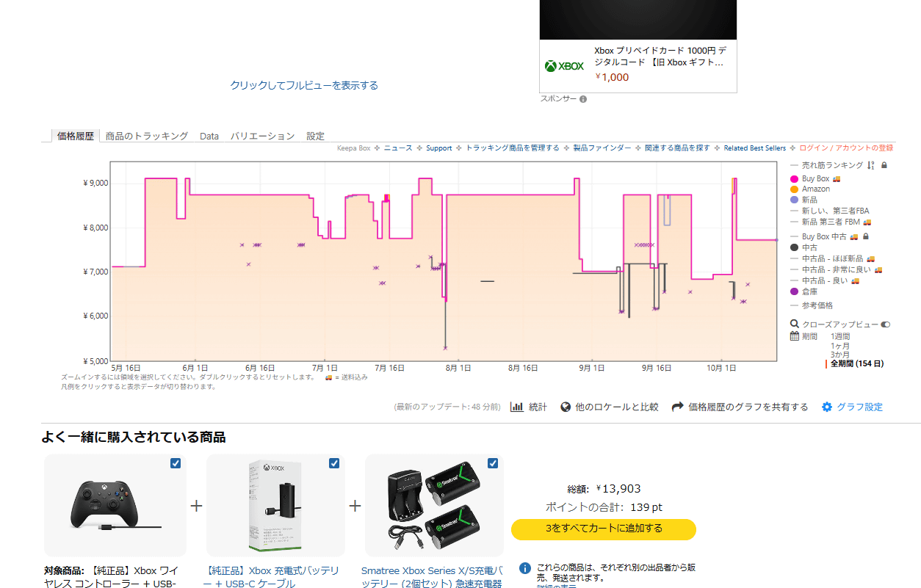
Task: Click the calendar icon next to 期間
Action: coord(794,336)
